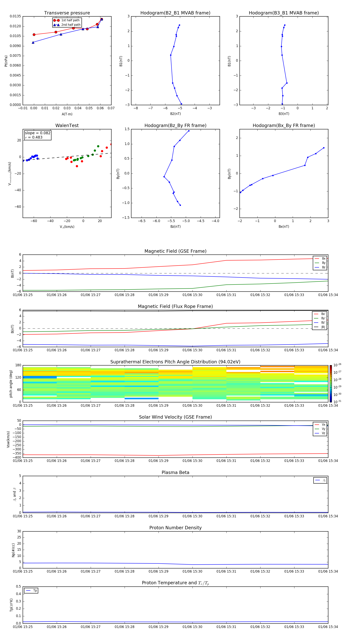
Task: Select the Vz entry in velocity legend
Action: pyautogui.click(x=320, y=433)
